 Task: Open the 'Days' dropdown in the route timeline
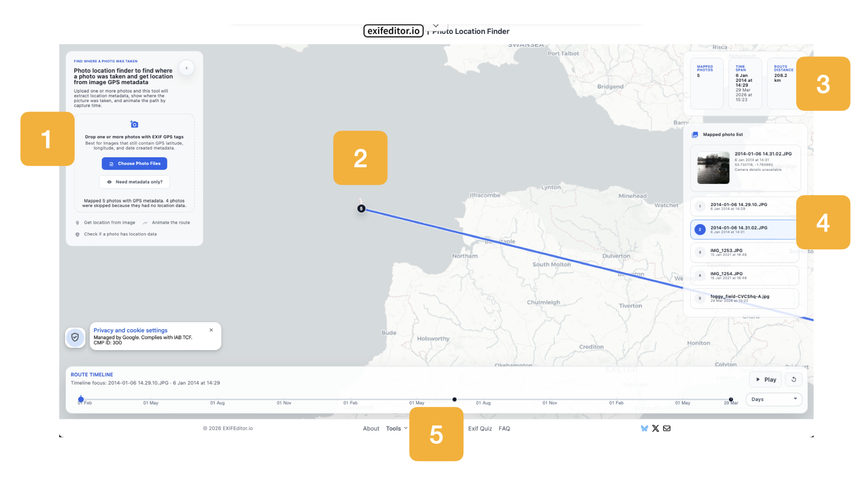pyautogui.click(x=774, y=399)
